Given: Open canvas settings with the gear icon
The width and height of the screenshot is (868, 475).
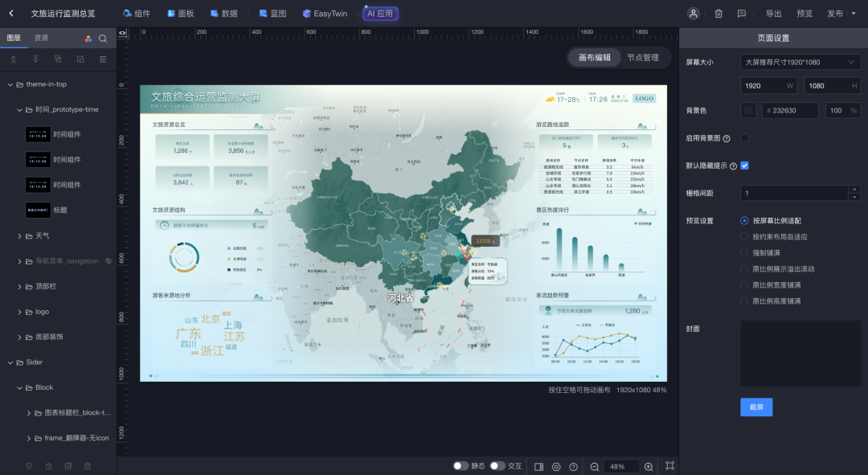Looking at the screenshot, I should pos(556,467).
